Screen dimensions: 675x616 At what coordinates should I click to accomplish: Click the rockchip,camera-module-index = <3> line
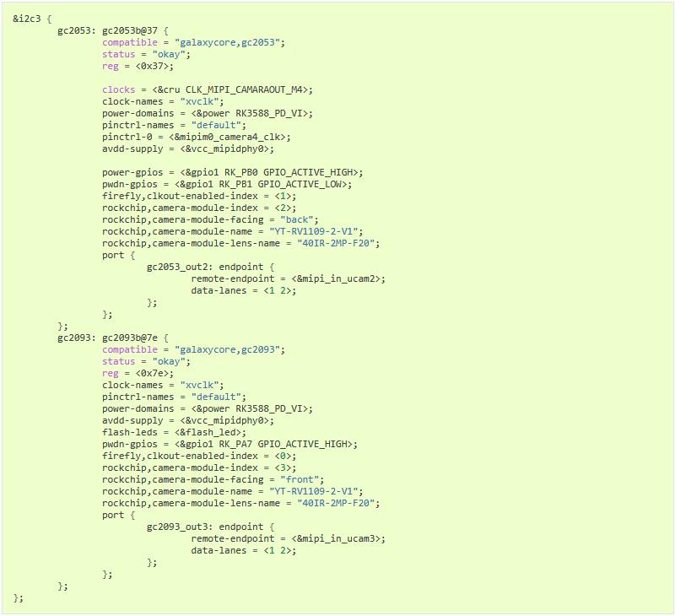[199, 468]
